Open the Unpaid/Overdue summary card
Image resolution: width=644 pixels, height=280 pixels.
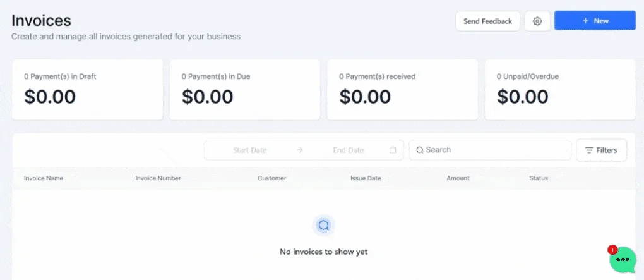click(x=560, y=90)
